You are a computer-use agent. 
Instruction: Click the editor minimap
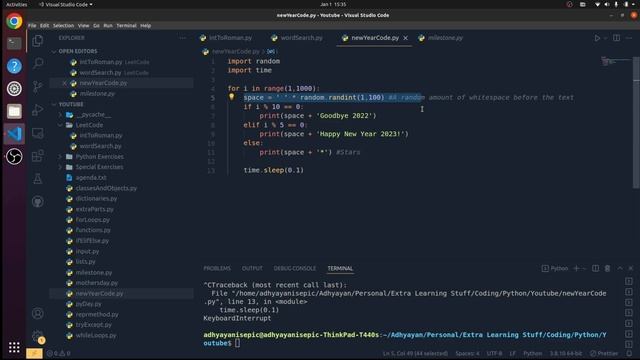click(x=616, y=61)
